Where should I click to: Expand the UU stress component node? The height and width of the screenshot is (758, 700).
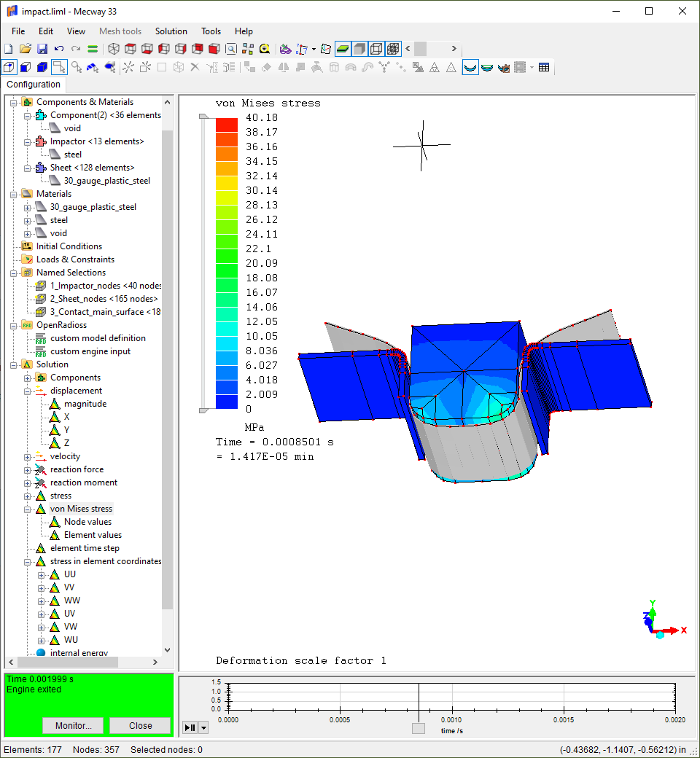click(x=41, y=575)
